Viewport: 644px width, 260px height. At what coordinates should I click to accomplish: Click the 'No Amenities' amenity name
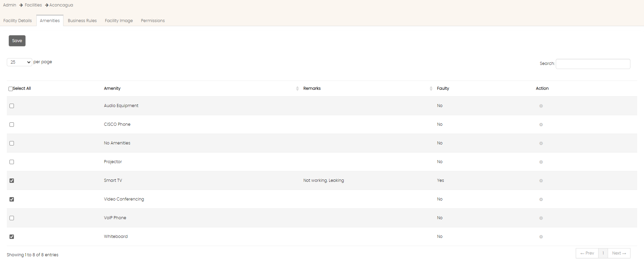pos(117,143)
